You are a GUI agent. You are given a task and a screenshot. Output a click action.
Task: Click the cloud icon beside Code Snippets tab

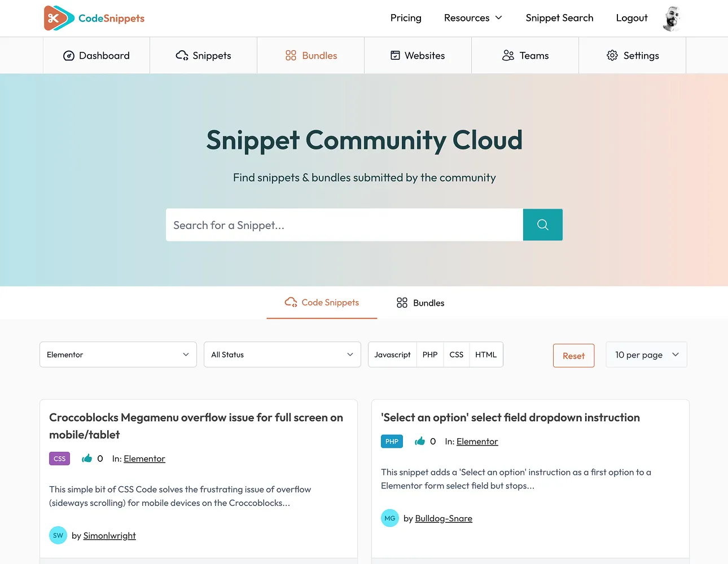tap(291, 302)
